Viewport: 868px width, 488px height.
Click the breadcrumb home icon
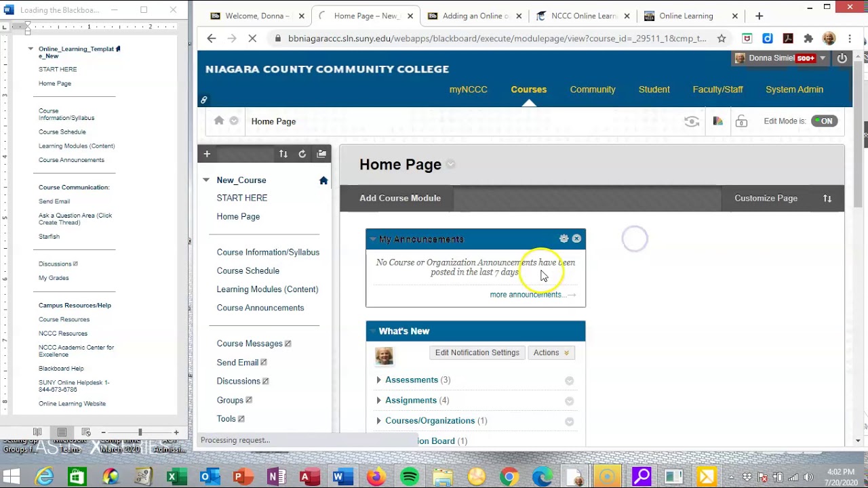219,121
